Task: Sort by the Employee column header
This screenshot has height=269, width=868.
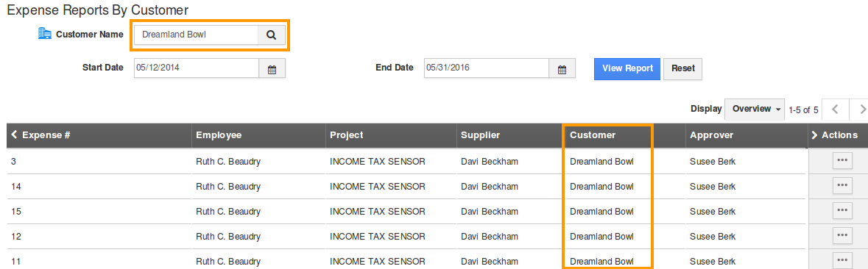Action: (219, 134)
